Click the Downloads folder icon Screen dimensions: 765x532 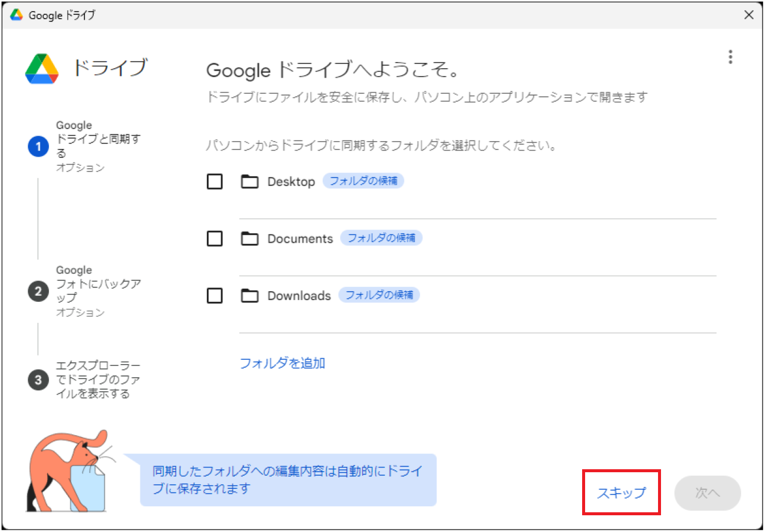click(249, 295)
